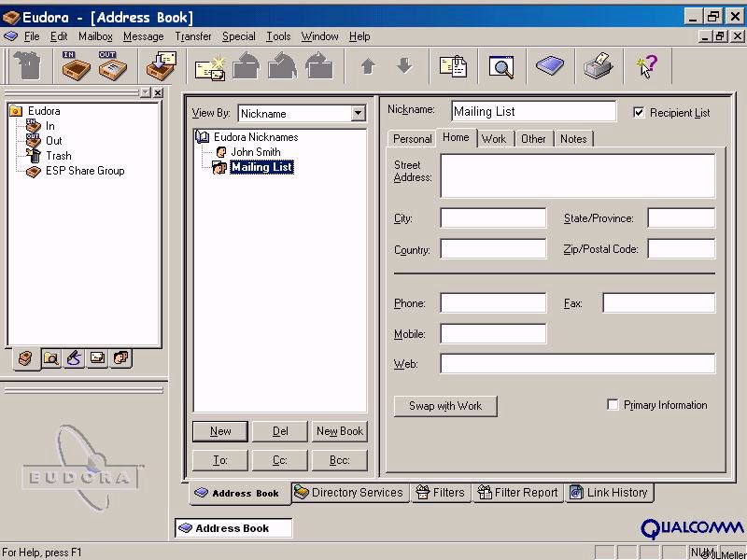Select the Trash mailbox in the tree
The height and width of the screenshot is (560, 747).
tap(59, 156)
